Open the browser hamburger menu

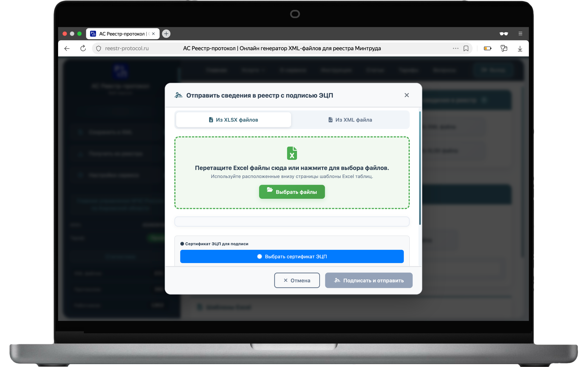pyautogui.click(x=520, y=34)
